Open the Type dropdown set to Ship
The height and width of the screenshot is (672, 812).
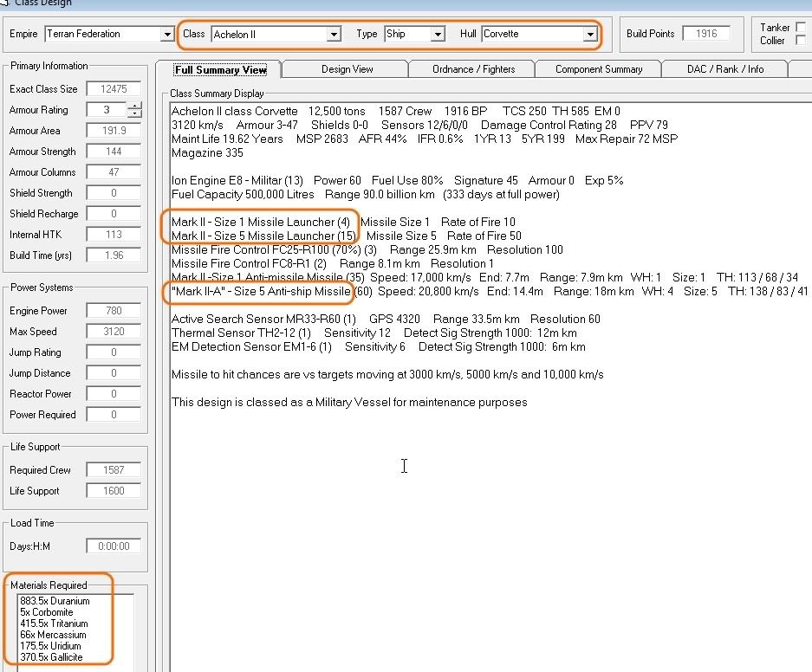tap(438, 34)
